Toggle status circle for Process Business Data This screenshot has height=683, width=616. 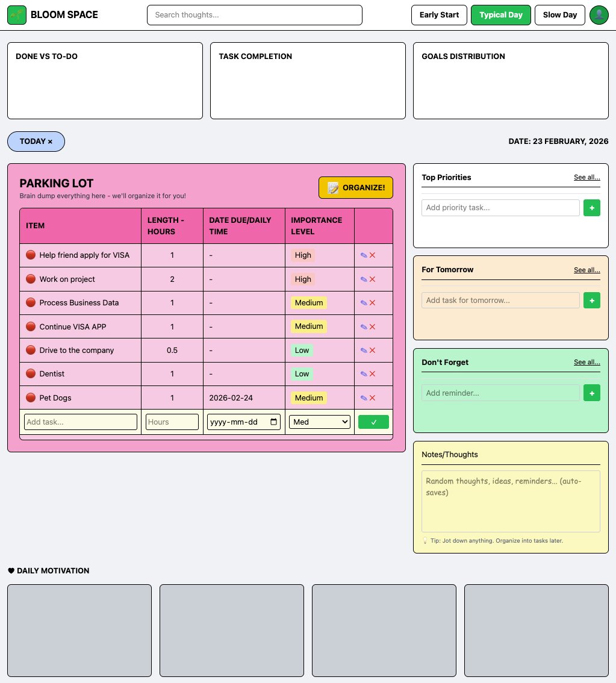pyautogui.click(x=31, y=302)
